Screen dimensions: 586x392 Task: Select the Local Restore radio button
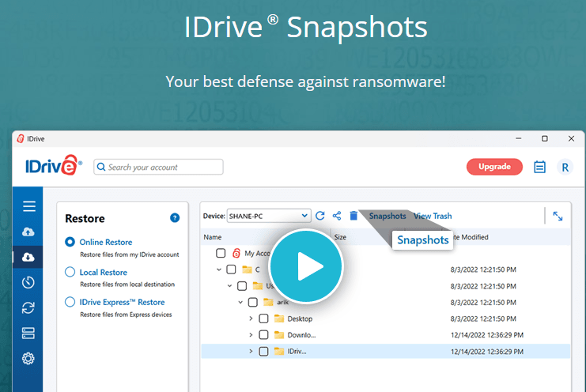[x=70, y=272]
